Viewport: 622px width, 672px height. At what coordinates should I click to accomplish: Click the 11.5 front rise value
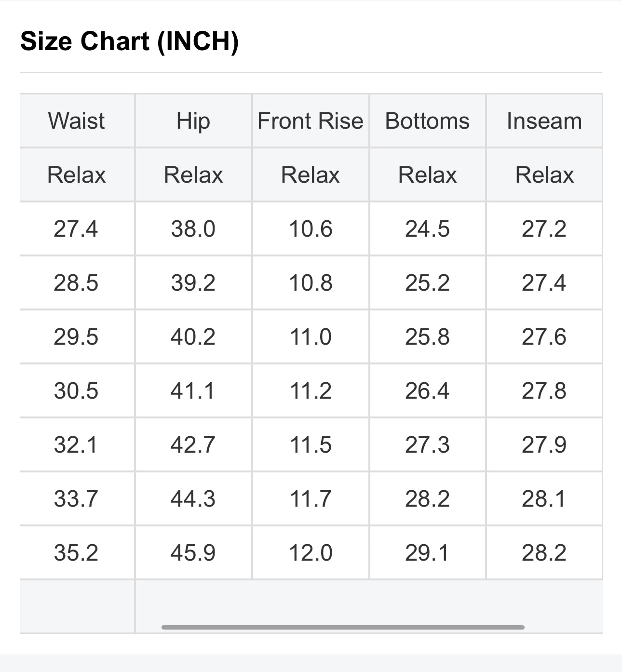[311, 444]
